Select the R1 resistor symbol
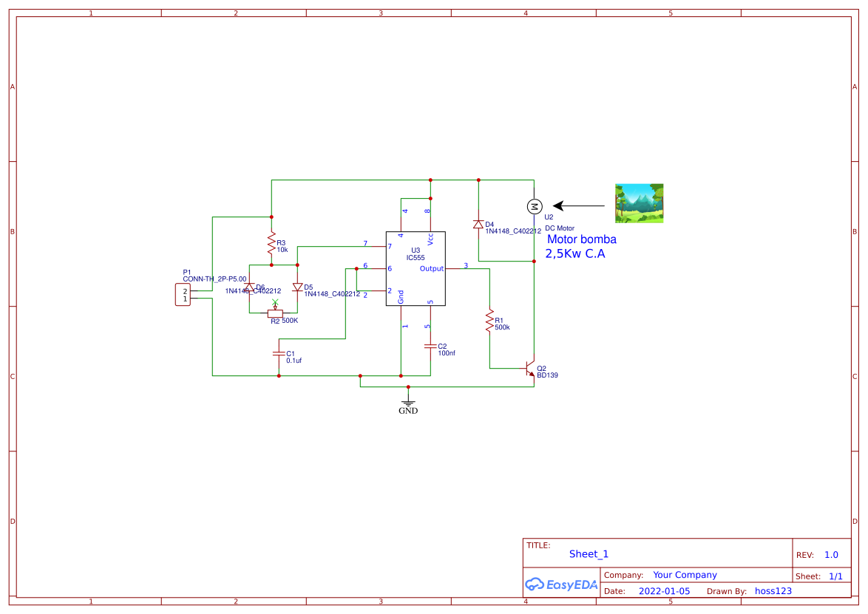This screenshot has height=614, width=868. [489, 321]
